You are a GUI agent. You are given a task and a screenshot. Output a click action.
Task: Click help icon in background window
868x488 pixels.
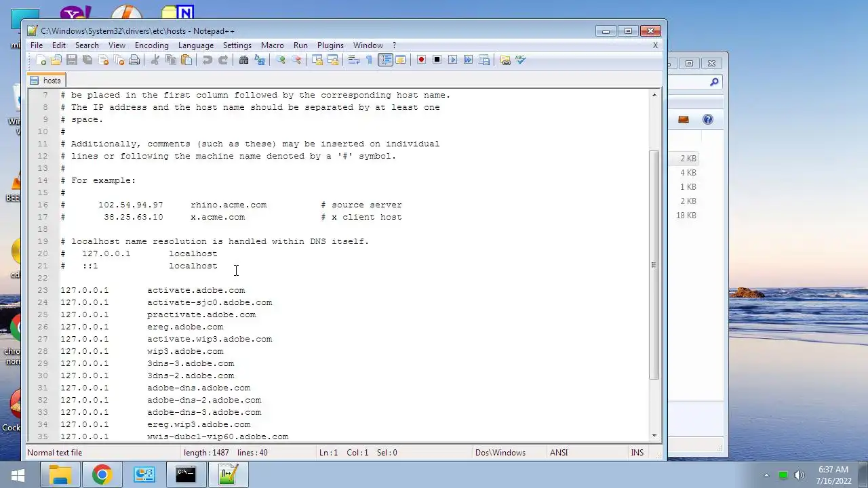707,119
